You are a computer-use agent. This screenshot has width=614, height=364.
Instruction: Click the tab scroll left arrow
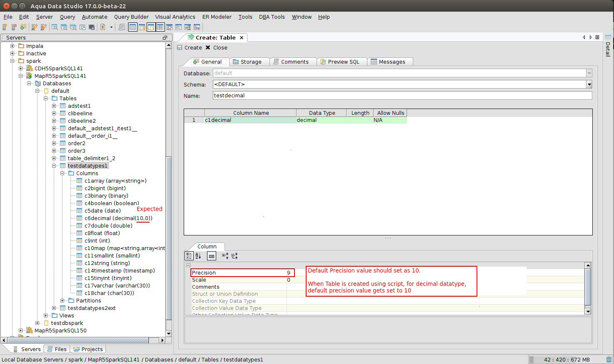click(x=584, y=37)
